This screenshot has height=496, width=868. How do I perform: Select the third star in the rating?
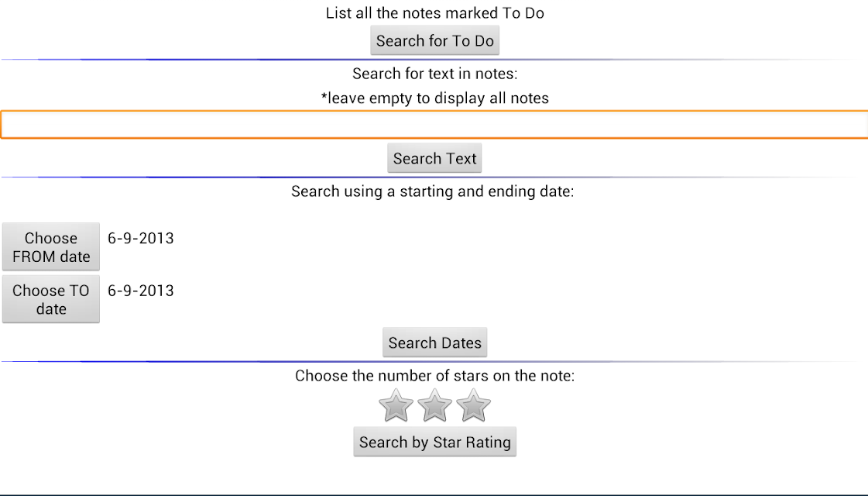[473, 405]
